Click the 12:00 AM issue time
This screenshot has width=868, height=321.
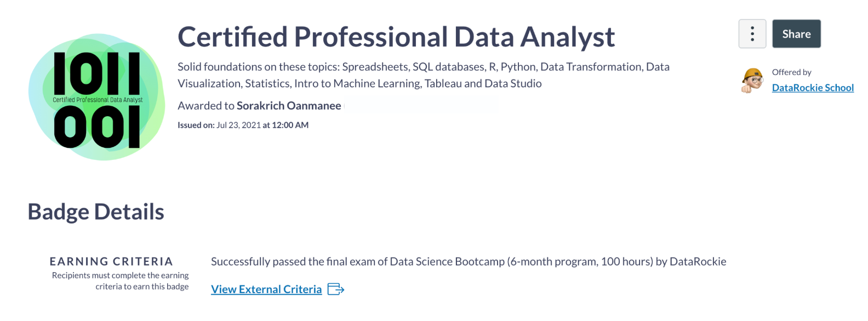coord(290,125)
